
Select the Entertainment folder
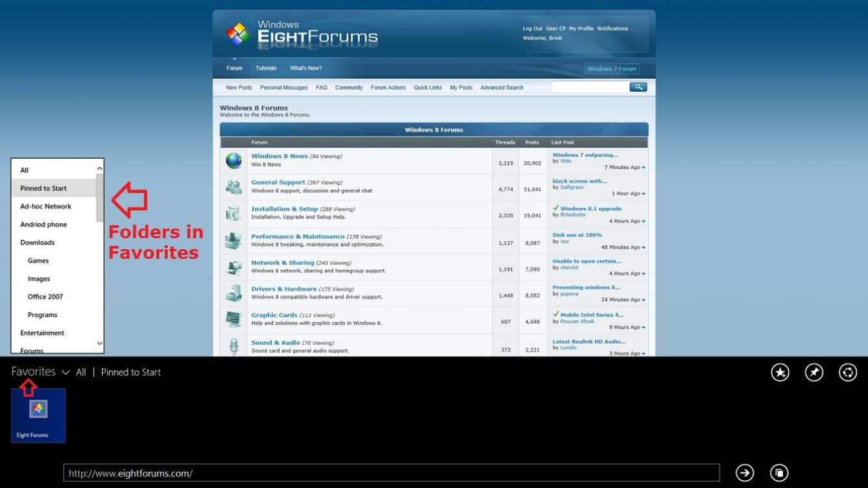pos(42,333)
